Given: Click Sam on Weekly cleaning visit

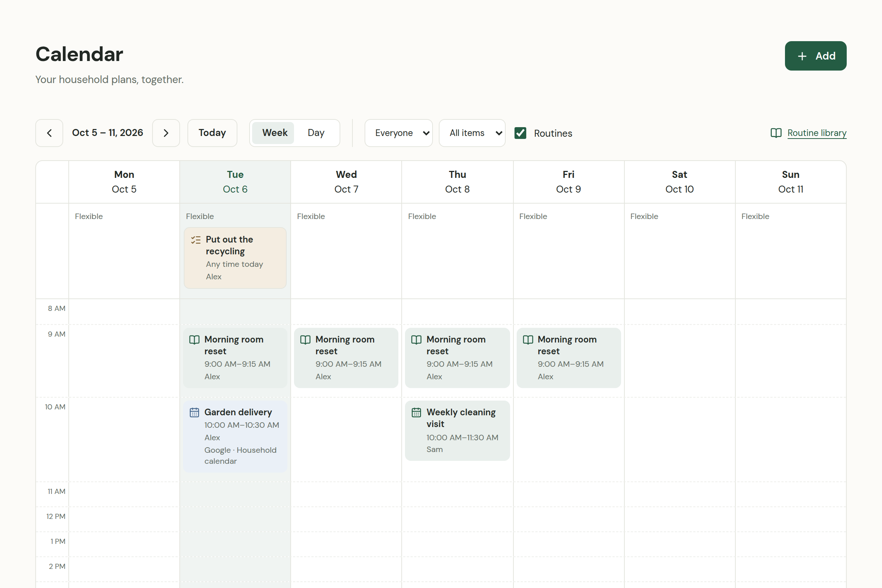Looking at the screenshot, I should [x=435, y=449].
